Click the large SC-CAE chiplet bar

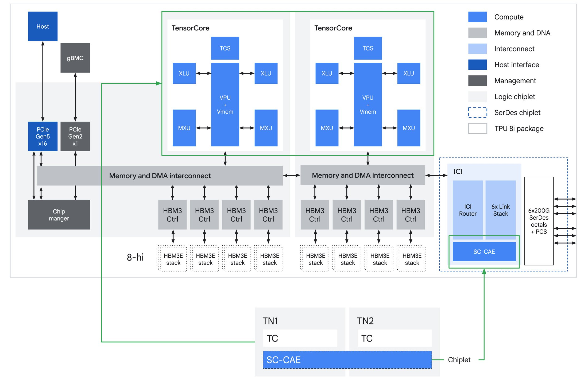point(347,360)
